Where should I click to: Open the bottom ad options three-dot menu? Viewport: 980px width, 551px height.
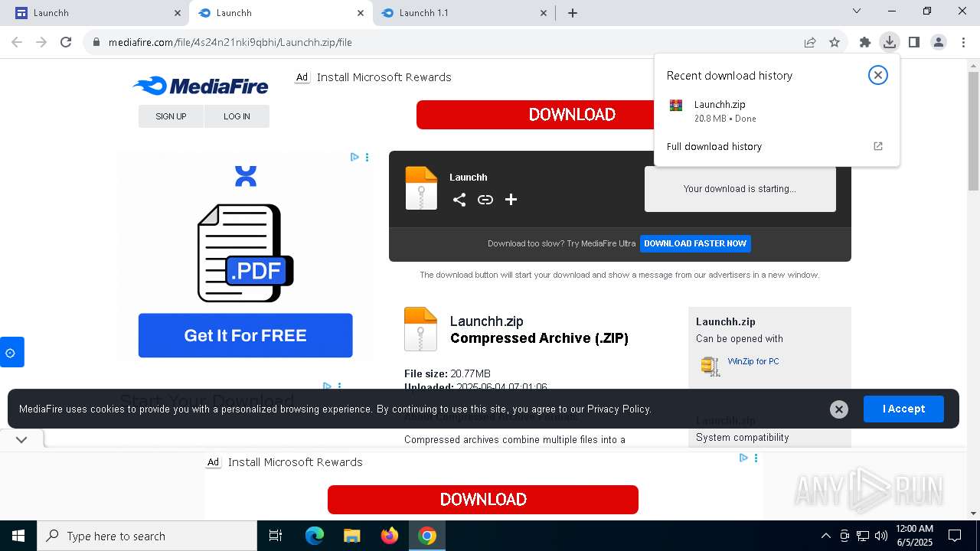click(756, 458)
